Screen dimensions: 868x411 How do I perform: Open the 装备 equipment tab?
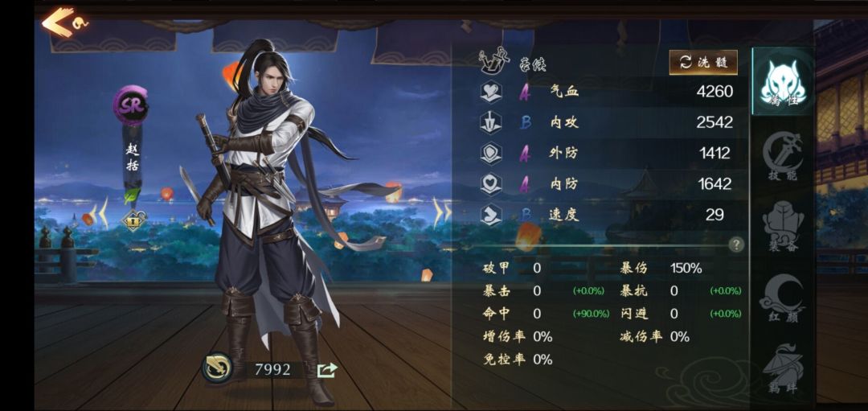[x=784, y=227]
